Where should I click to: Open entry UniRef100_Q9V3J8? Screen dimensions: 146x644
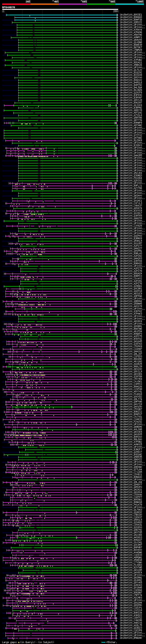tap(131, 100)
